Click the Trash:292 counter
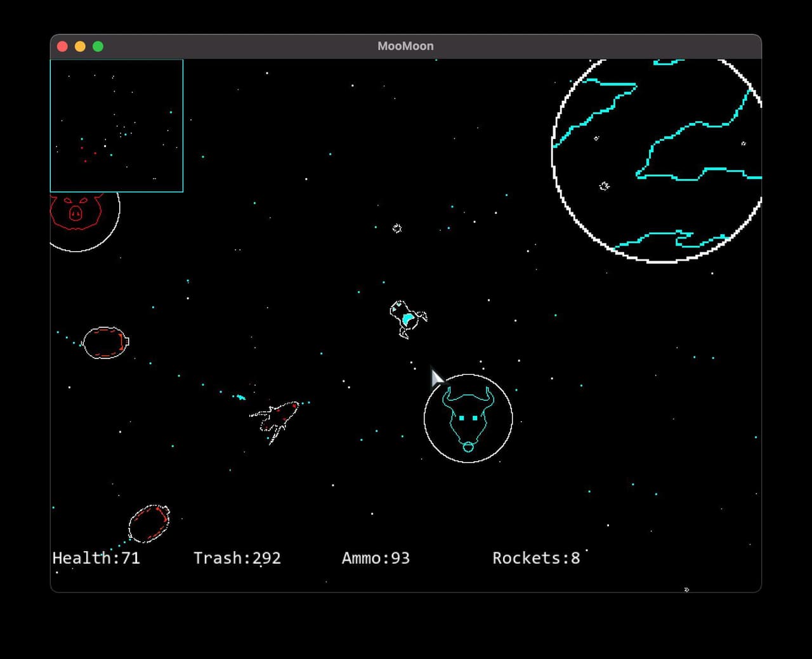The width and height of the screenshot is (812, 659). [237, 558]
